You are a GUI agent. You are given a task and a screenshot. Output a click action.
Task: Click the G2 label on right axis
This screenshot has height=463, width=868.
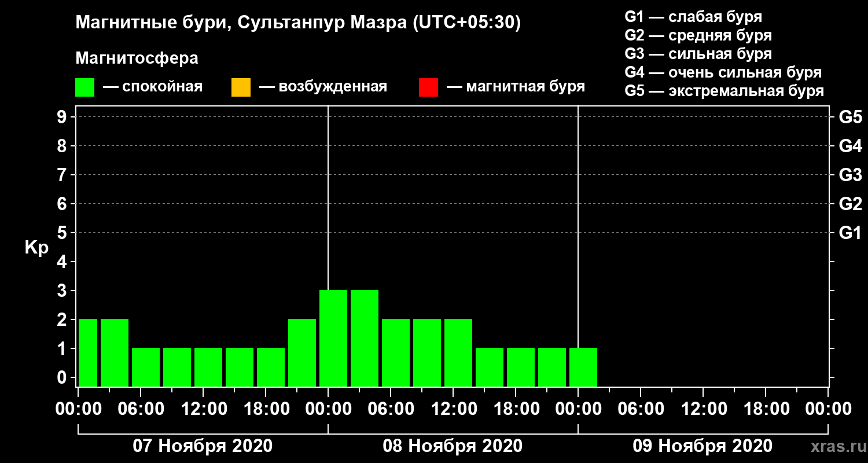tap(850, 204)
